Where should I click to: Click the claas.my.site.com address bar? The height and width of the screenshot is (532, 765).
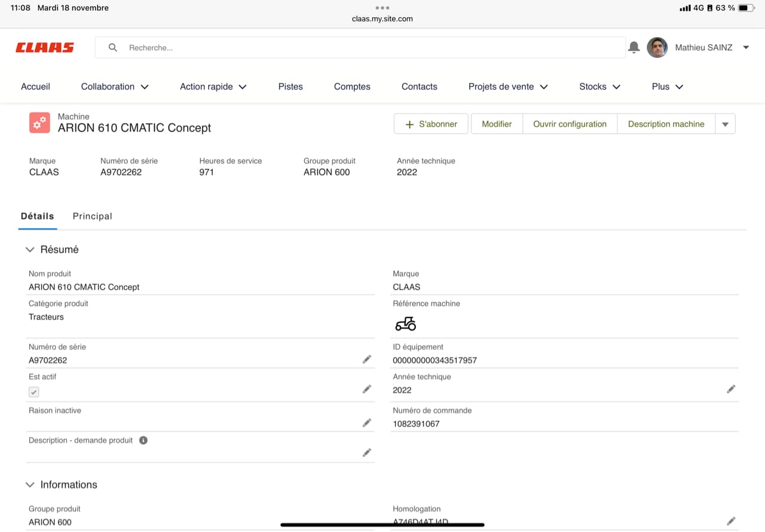382,19
